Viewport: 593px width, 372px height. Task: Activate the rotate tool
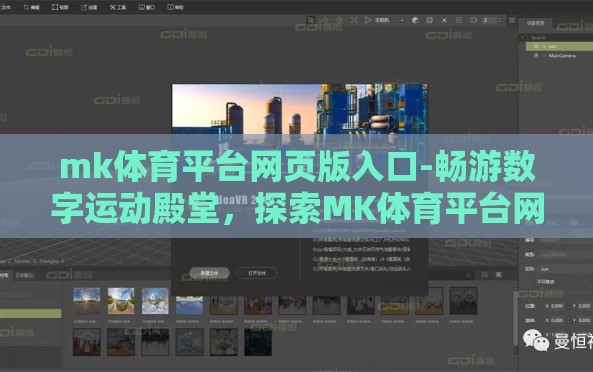tap(339, 20)
